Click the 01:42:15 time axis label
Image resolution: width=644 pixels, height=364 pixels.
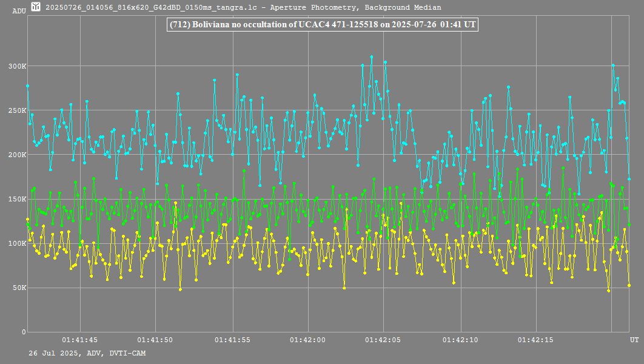536,340
